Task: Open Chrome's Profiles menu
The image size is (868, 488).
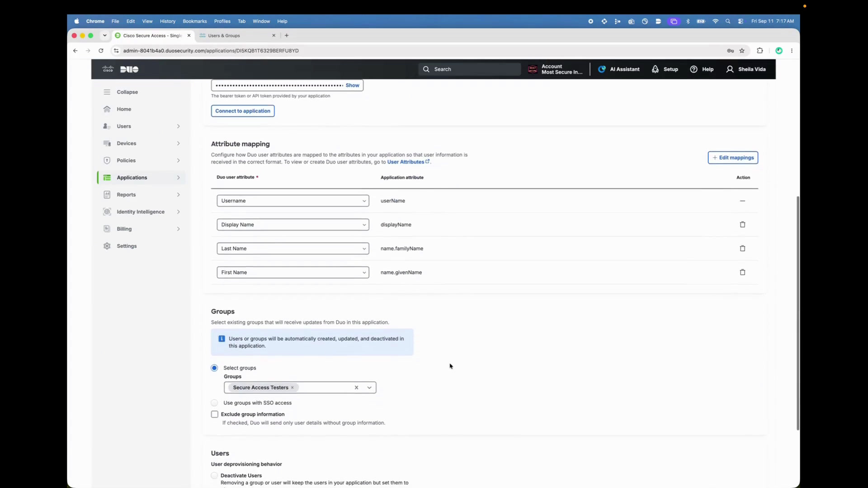Action: [x=222, y=21]
